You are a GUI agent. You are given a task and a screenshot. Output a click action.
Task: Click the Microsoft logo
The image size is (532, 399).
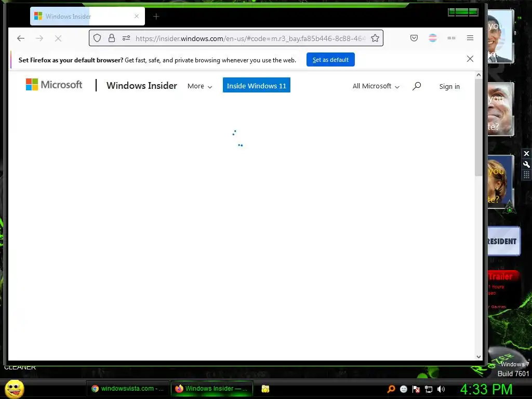pos(54,85)
